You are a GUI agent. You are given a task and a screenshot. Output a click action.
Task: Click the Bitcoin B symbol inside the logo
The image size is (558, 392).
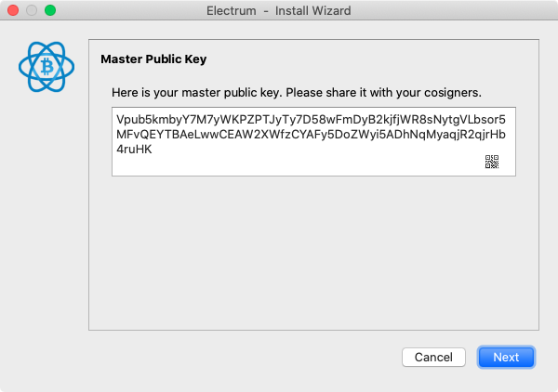[x=46, y=67]
